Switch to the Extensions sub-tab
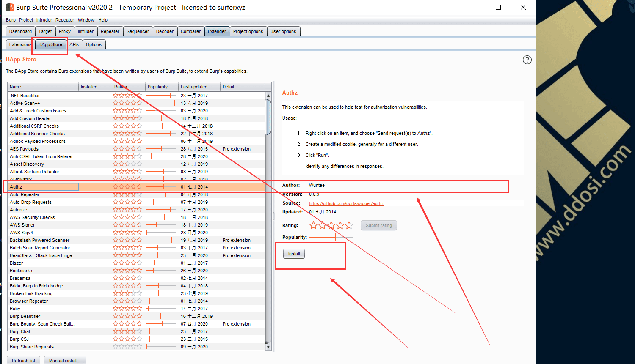This screenshot has width=635, height=364. click(20, 44)
